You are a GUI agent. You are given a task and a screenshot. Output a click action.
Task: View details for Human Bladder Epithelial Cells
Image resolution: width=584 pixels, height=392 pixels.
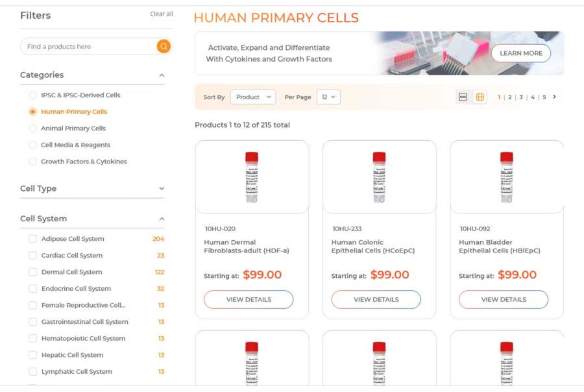503,299
